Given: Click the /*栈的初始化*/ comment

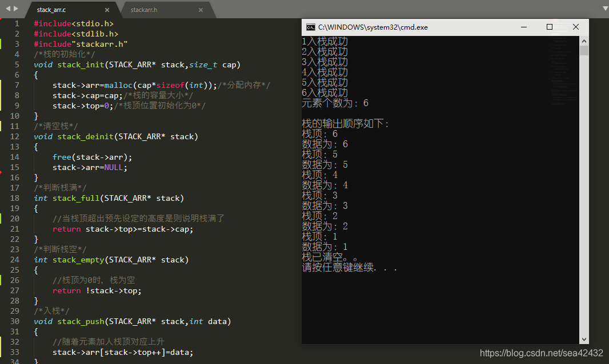Looking at the screenshot, I should pyautogui.click(x=64, y=54).
